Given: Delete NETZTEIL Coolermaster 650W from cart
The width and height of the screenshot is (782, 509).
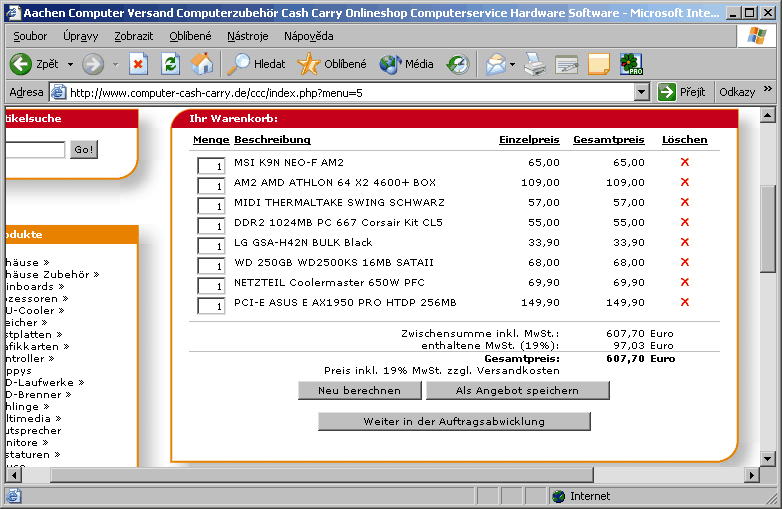Looking at the screenshot, I should pyautogui.click(x=685, y=282).
